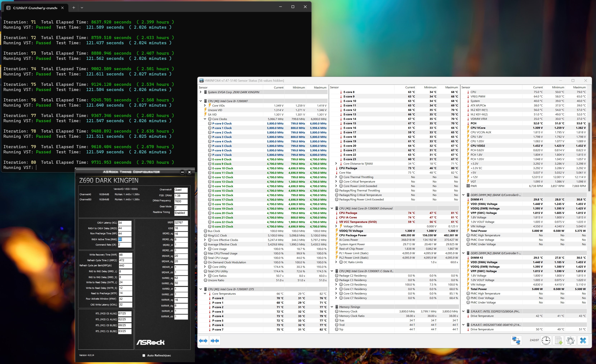596x364 pixels.
Task: Minimize the ASRock Timing Configurator
Action: [x=182, y=172]
